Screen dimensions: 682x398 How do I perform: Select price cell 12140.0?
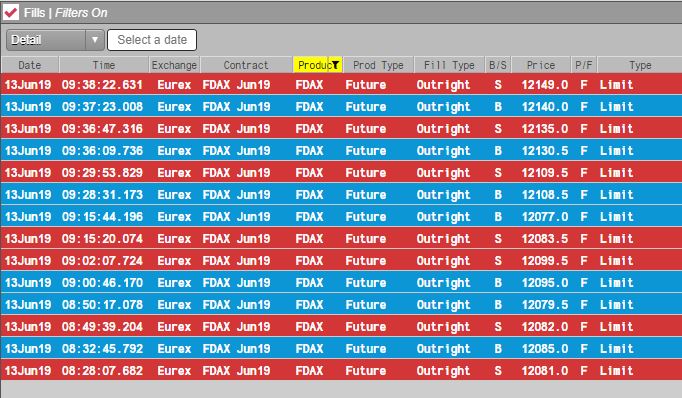click(545, 107)
